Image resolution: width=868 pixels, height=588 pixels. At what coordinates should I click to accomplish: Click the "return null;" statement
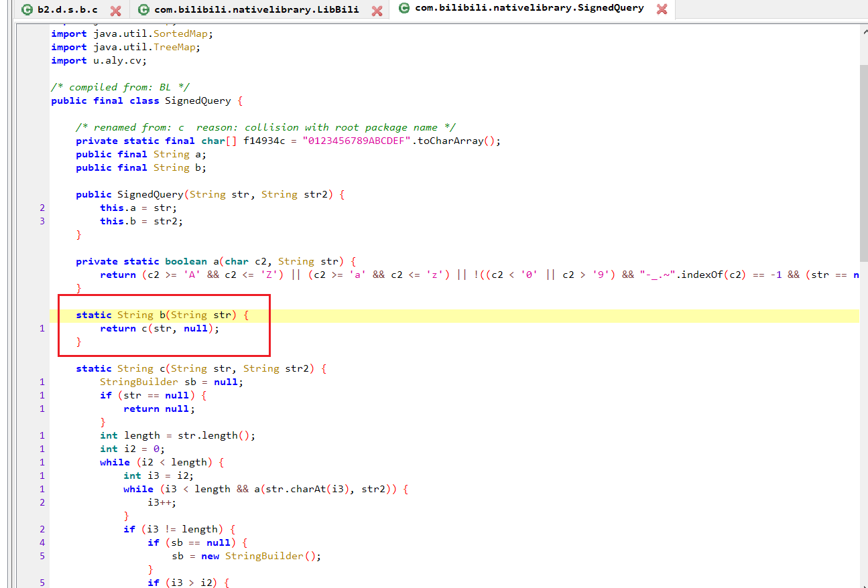[160, 409]
